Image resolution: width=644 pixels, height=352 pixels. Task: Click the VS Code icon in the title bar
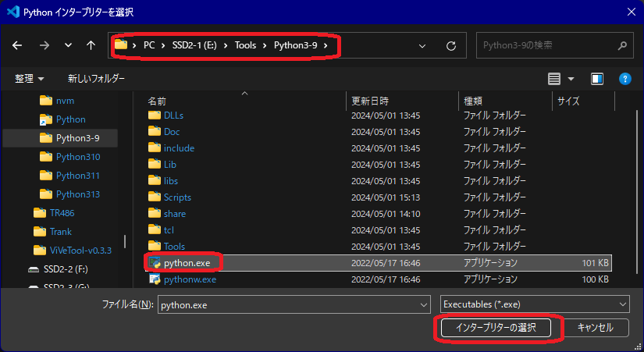pos(13,12)
